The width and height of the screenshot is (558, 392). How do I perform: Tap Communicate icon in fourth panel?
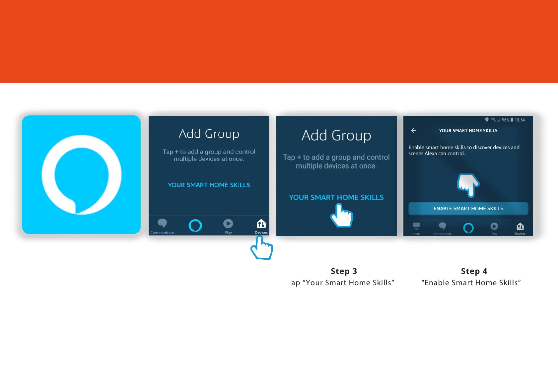(442, 226)
